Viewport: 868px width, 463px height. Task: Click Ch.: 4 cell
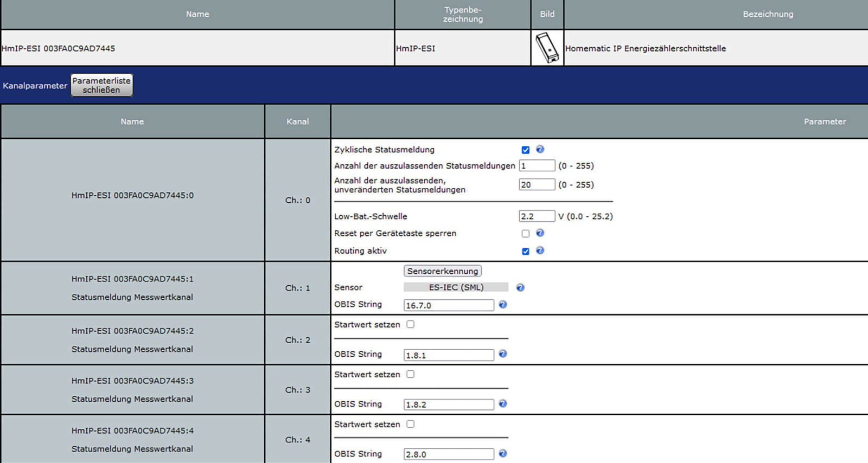(298, 440)
